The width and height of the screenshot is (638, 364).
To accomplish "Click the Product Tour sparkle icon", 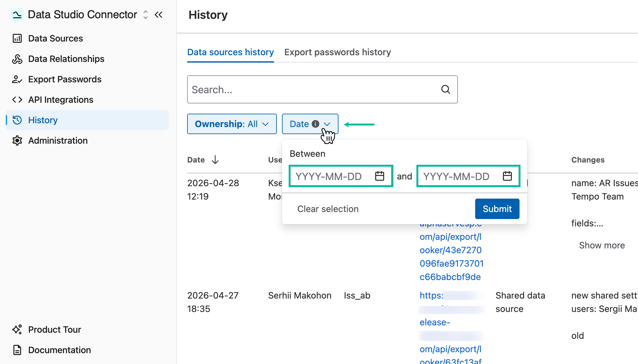I will pyautogui.click(x=17, y=330).
